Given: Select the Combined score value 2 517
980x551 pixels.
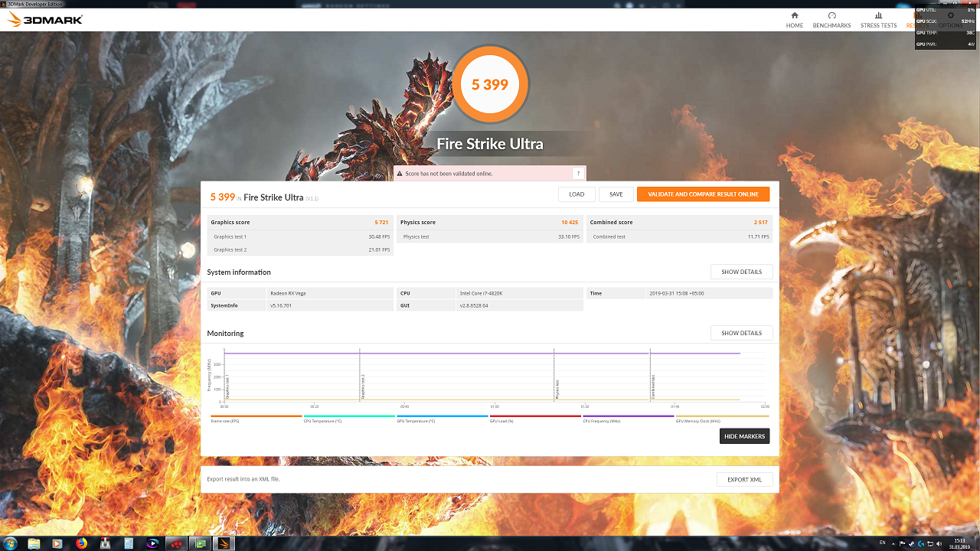Looking at the screenshot, I should pyautogui.click(x=760, y=223).
